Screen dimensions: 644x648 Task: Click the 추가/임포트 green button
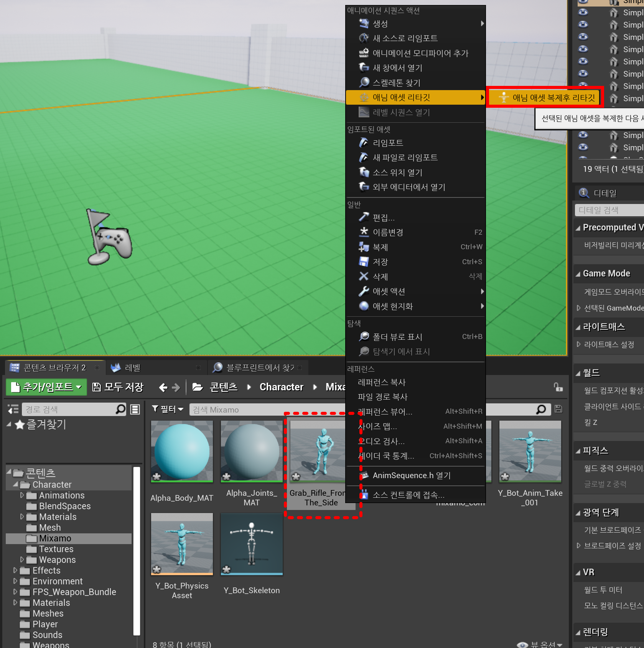coord(46,387)
